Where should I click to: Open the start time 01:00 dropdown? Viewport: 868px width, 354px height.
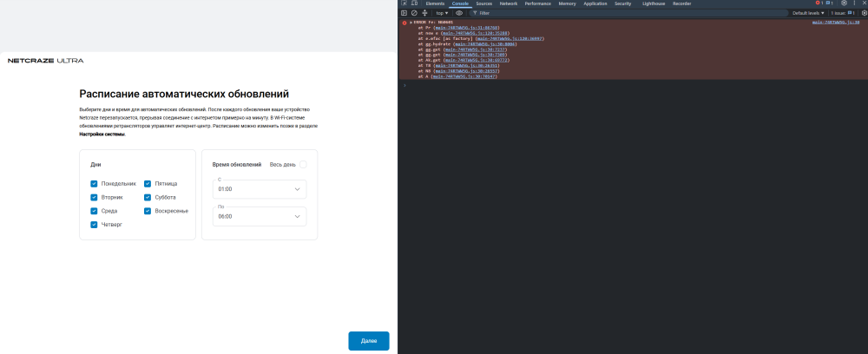(259, 189)
